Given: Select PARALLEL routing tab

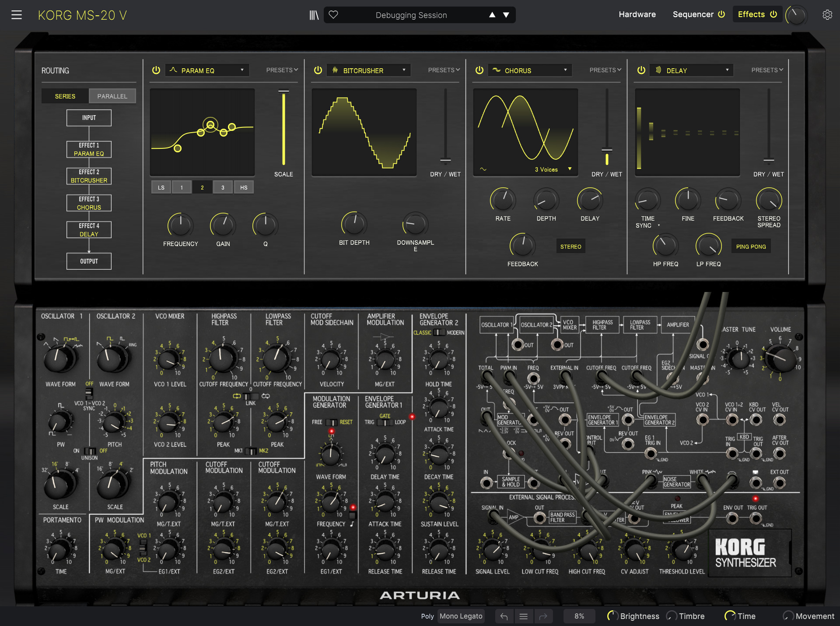Looking at the screenshot, I should [112, 96].
